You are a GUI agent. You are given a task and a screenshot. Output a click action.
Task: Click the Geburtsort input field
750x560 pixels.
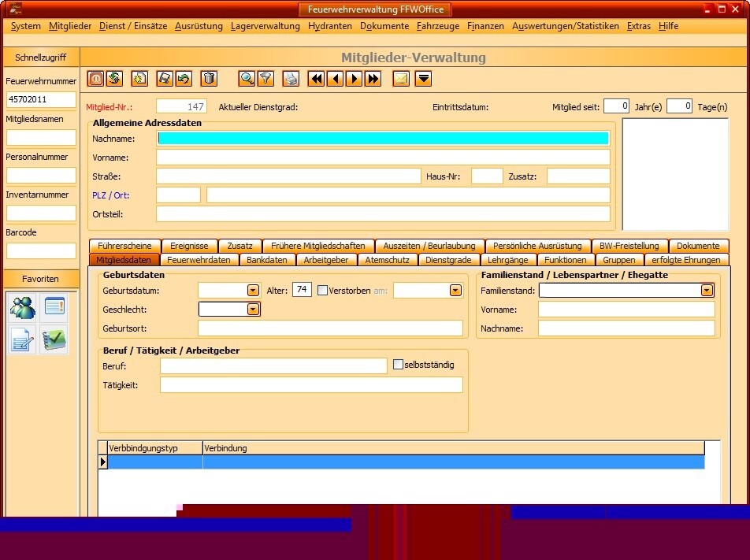coord(331,328)
